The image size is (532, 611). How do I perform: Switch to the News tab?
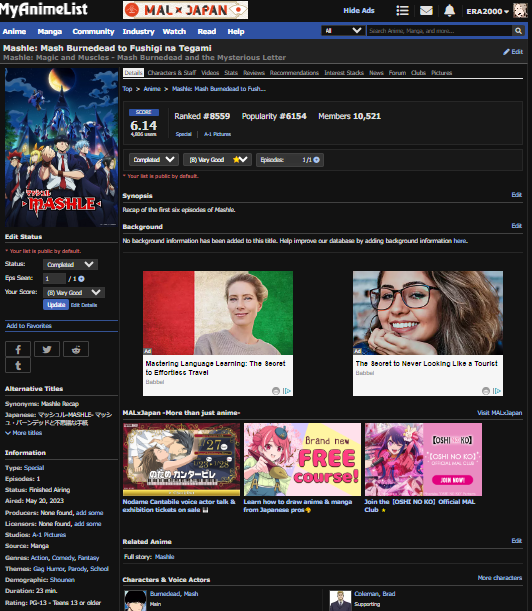point(376,73)
